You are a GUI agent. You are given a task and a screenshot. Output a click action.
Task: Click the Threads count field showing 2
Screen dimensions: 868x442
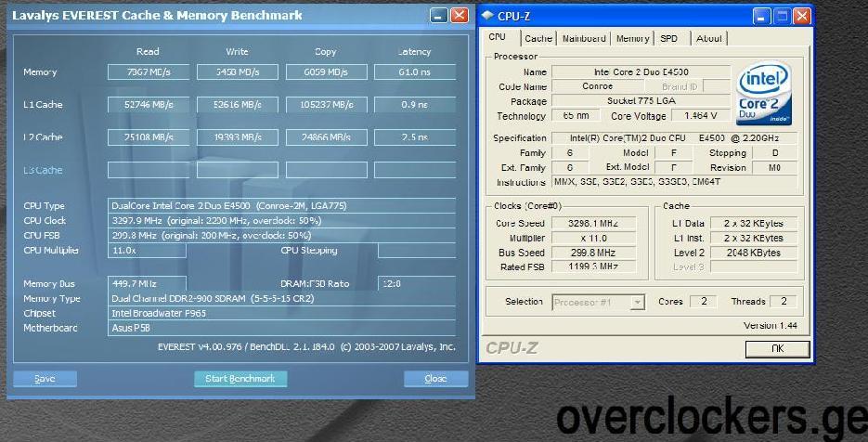(x=784, y=301)
